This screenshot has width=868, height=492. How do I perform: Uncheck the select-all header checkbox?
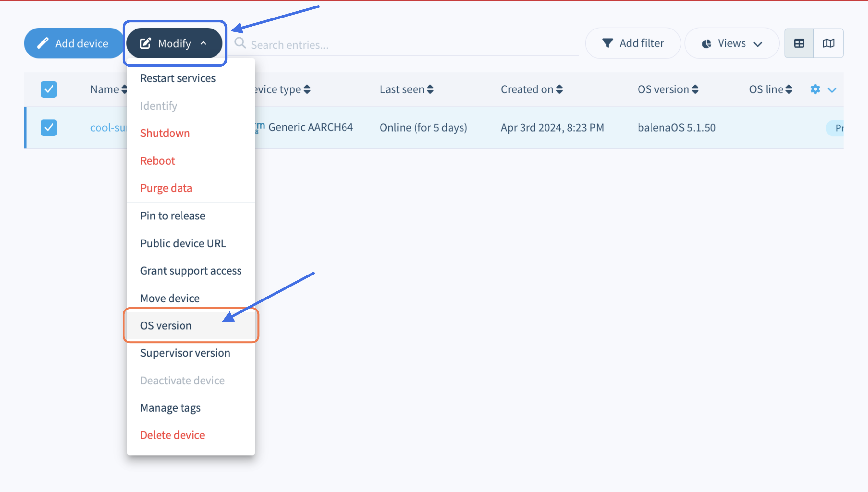(x=49, y=89)
